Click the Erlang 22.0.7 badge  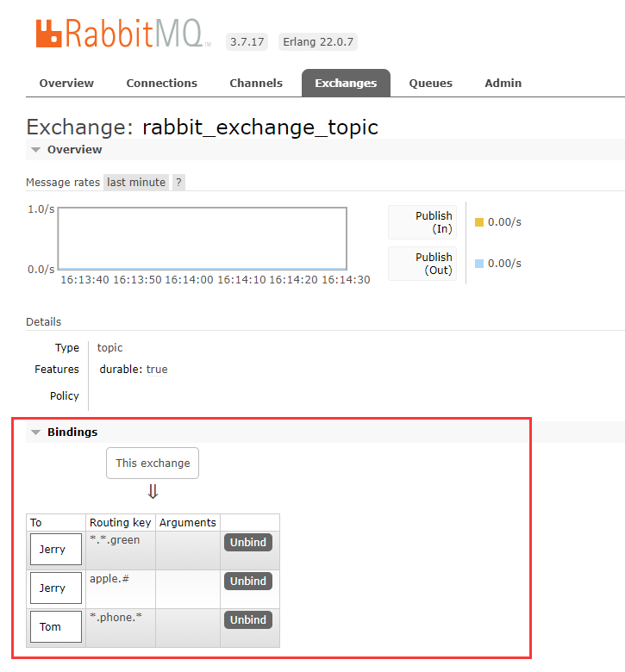(x=318, y=41)
